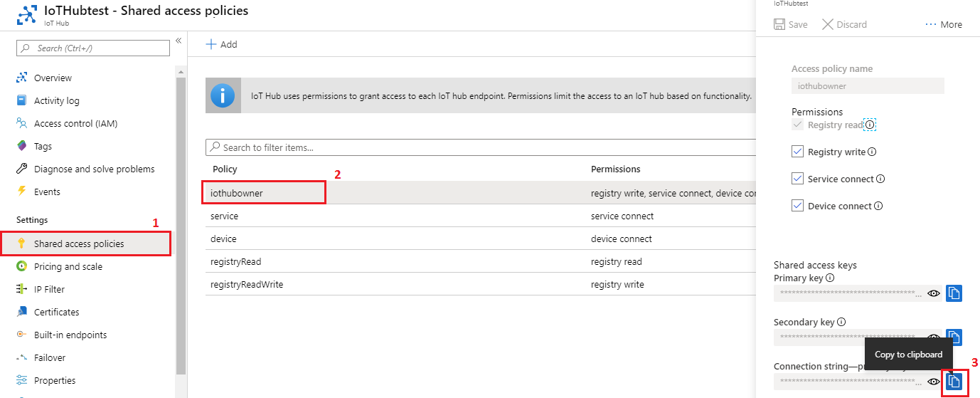The width and height of the screenshot is (980, 398).
Task: Click Primary key info icon
Action: (830, 278)
